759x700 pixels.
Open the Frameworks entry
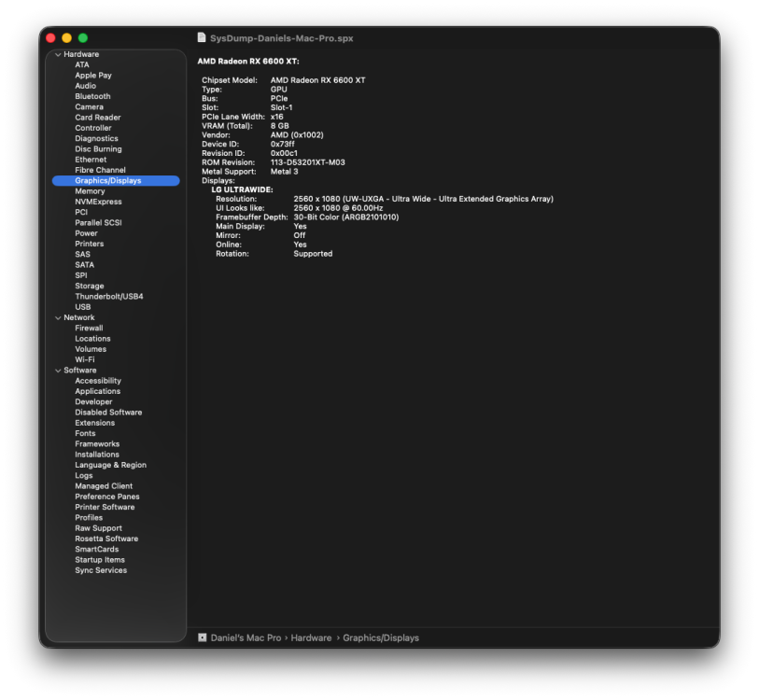97,444
